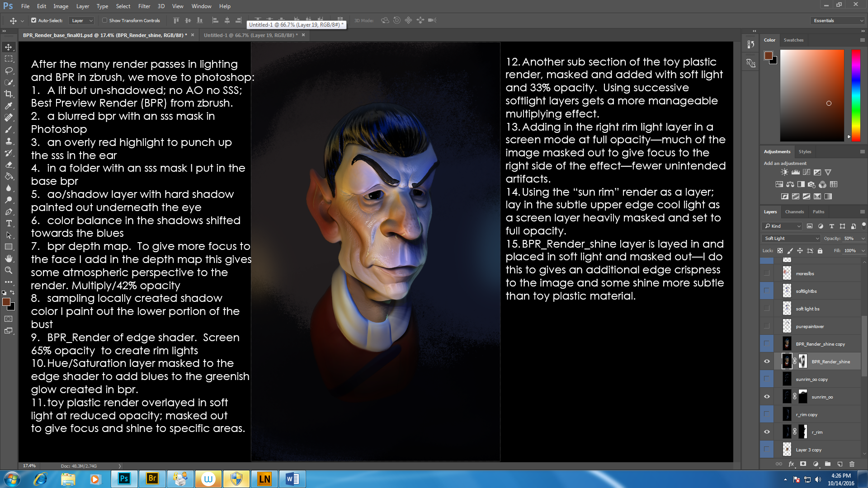This screenshot has width=868, height=488.
Task: Select the Lasso tool
Action: pos(9,70)
